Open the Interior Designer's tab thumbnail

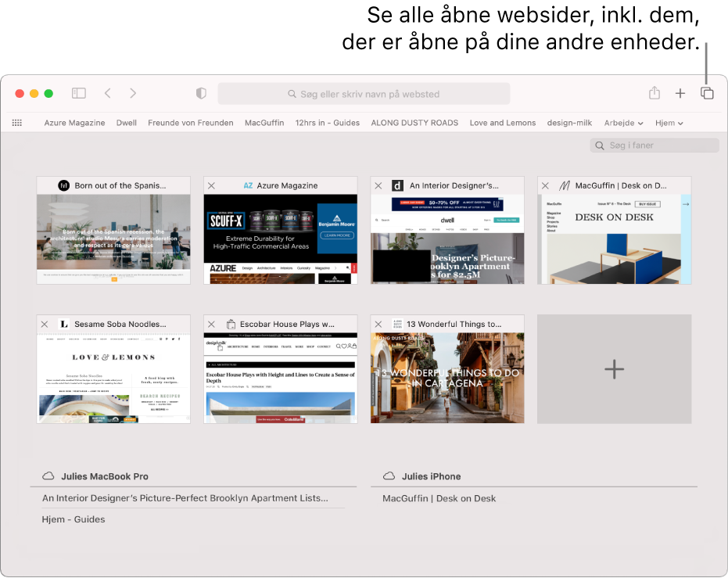(x=447, y=239)
